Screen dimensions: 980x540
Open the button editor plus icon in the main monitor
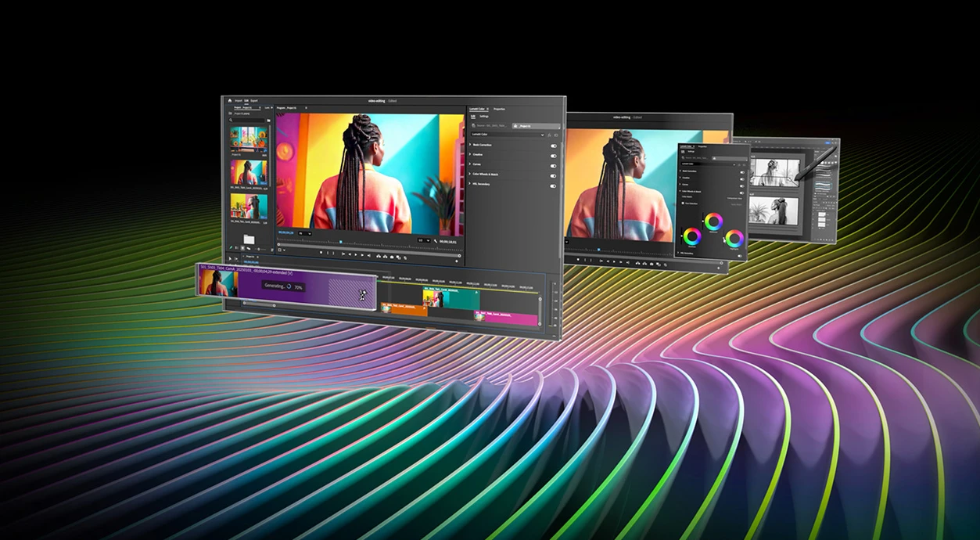[457, 261]
